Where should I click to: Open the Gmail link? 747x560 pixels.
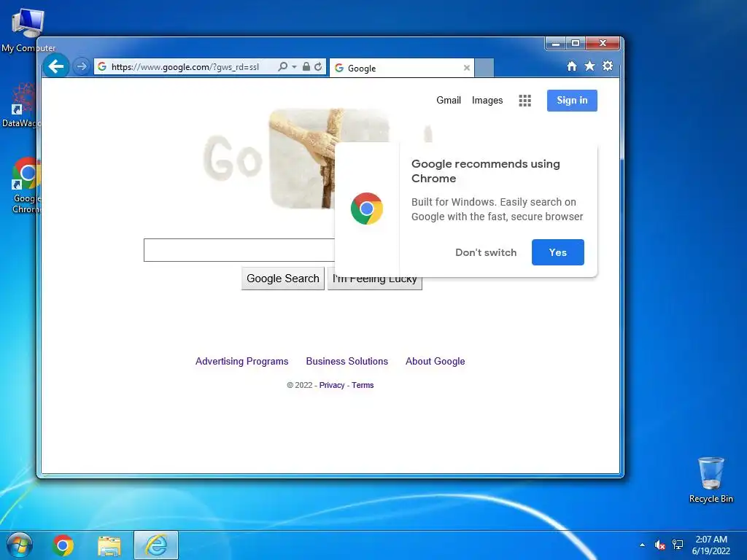449,101
